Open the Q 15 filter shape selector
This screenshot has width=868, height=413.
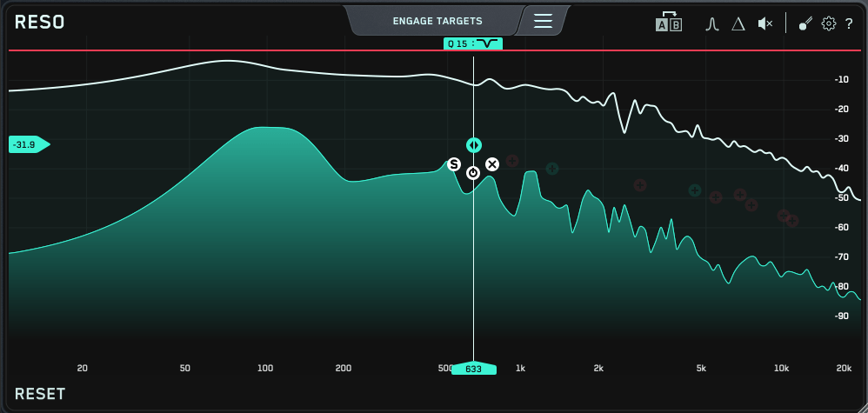pyautogui.click(x=473, y=43)
